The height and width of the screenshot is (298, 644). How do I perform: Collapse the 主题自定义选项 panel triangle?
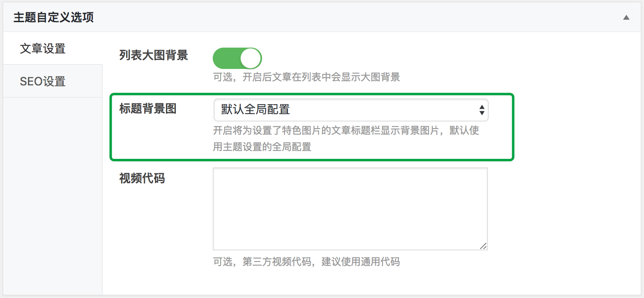click(x=626, y=18)
